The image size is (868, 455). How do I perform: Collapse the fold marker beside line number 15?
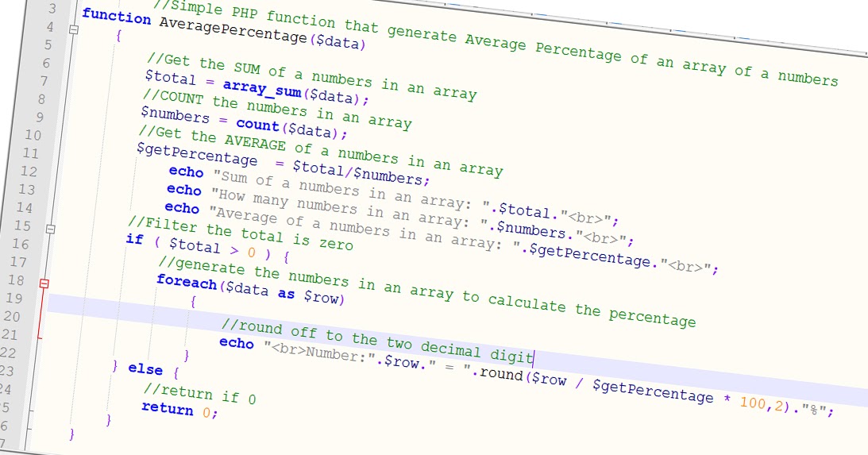(x=50, y=229)
